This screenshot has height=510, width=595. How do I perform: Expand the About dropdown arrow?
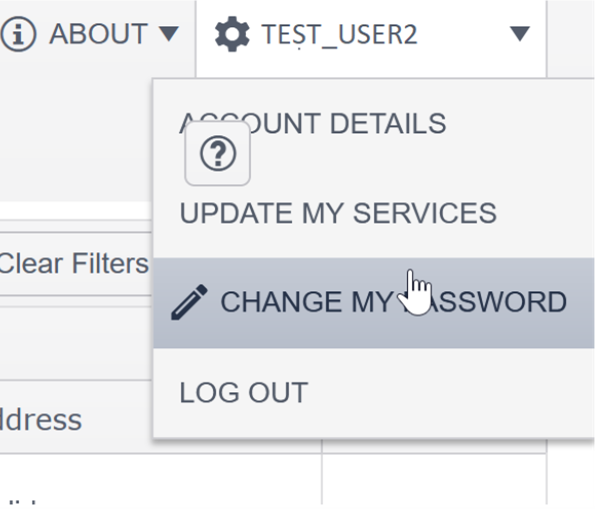[x=168, y=34]
